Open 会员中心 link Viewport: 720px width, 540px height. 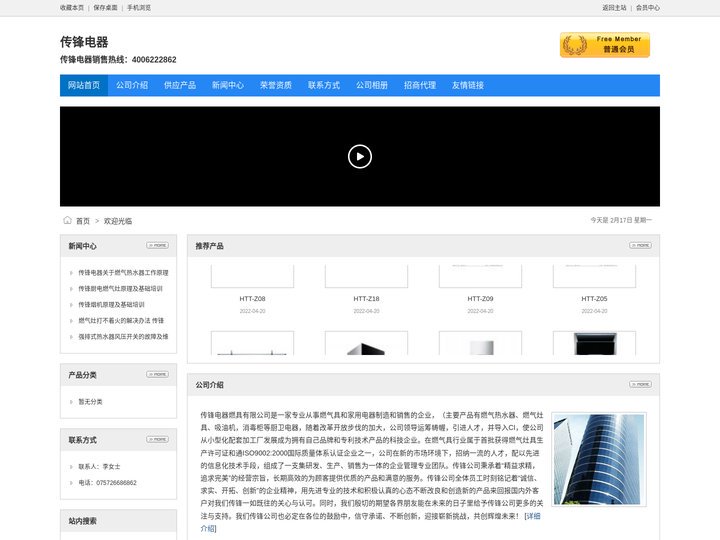point(648,8)
